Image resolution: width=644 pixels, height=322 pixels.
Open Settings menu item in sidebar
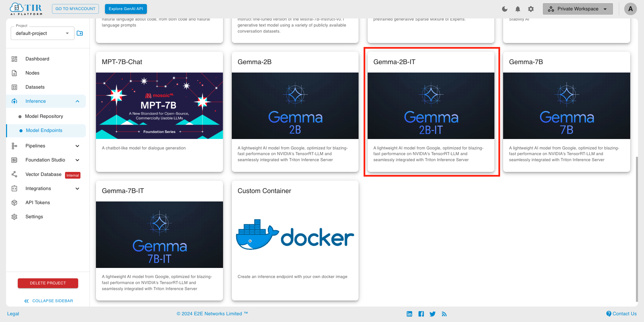[34, 217]
